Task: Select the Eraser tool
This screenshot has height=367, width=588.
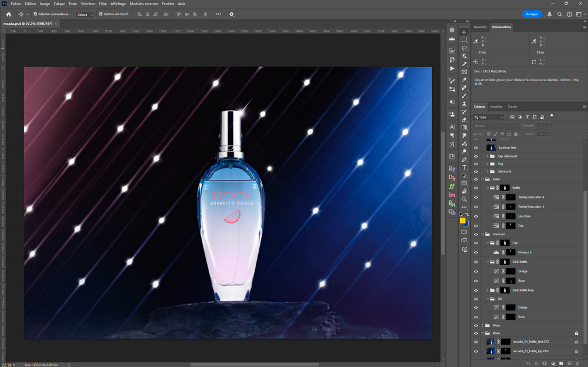Action: pos(465,120)
